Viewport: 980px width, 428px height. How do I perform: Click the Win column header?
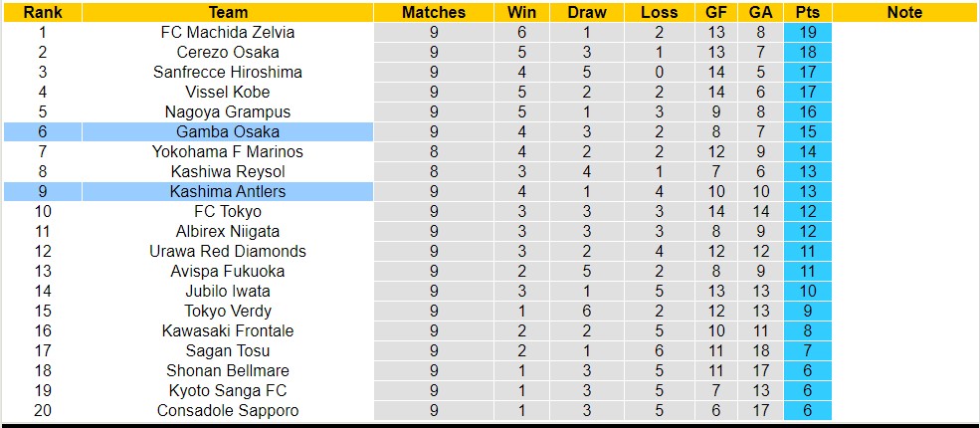click(x=521, y=13)
